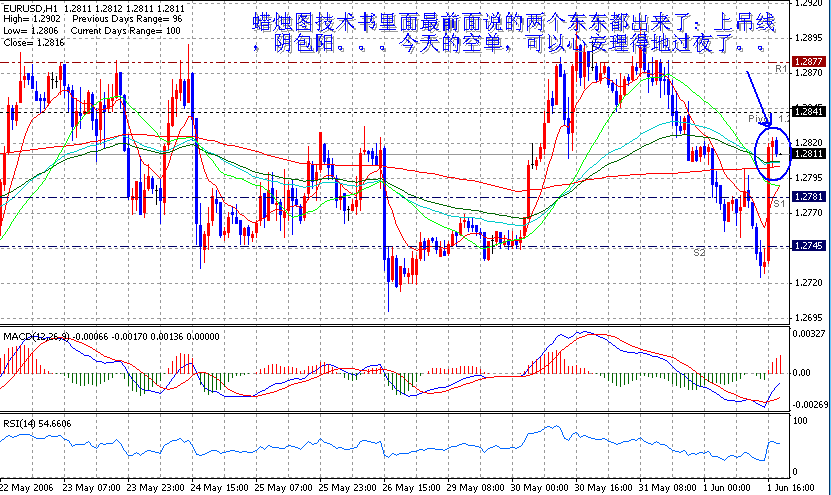Click the MACD scale value 0.00327
This screenshot has width=831, height=495.
pos(809,334)
